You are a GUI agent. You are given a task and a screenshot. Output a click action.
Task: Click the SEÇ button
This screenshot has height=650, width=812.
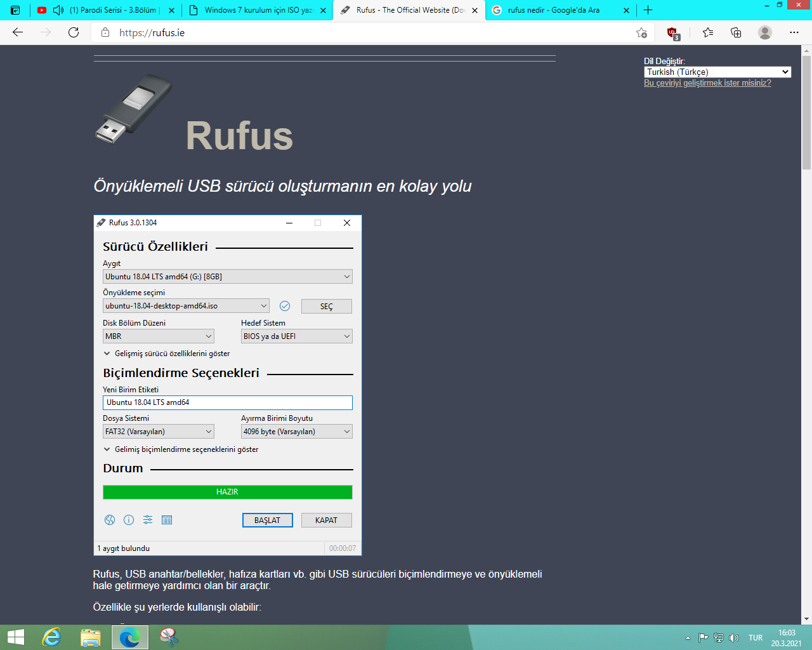327,307
